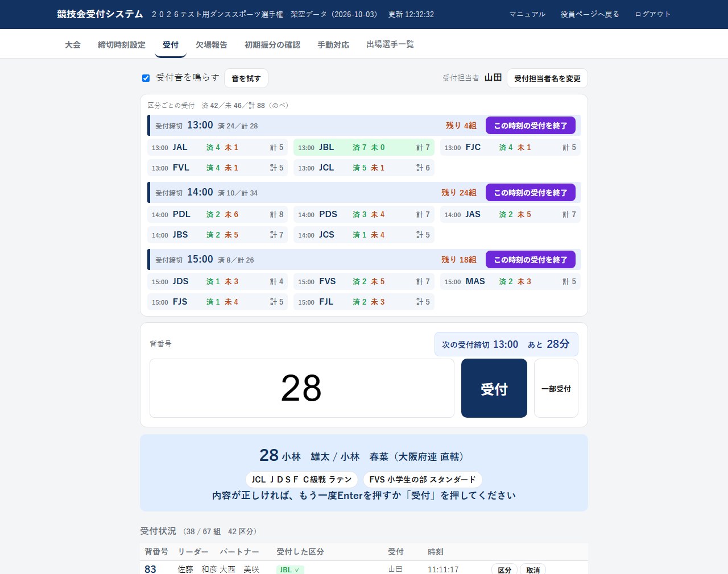Click ログアウト in the header
The height and width of the screenshot is (574, 728).
652,14
